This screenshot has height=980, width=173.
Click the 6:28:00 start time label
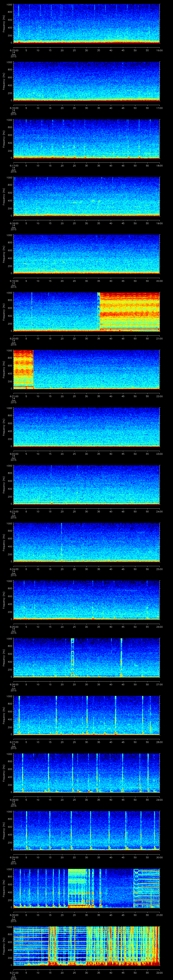pos(14,800)
